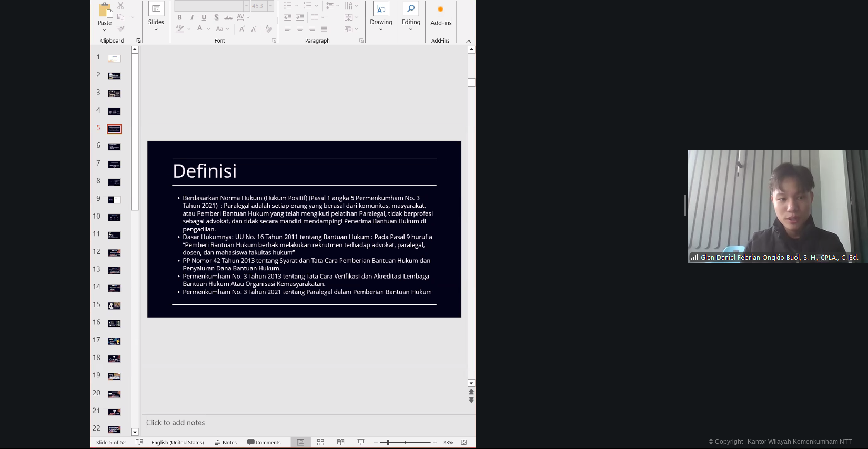Toggle Normal view in status bar
The image size is (868, 449).
(x=300, y=442)
